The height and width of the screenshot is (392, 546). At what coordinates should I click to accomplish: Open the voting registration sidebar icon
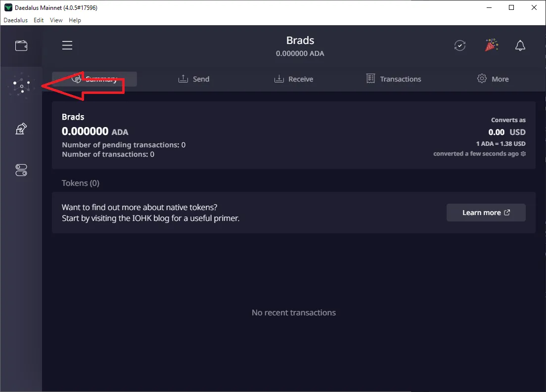click(x=21, y=129)
